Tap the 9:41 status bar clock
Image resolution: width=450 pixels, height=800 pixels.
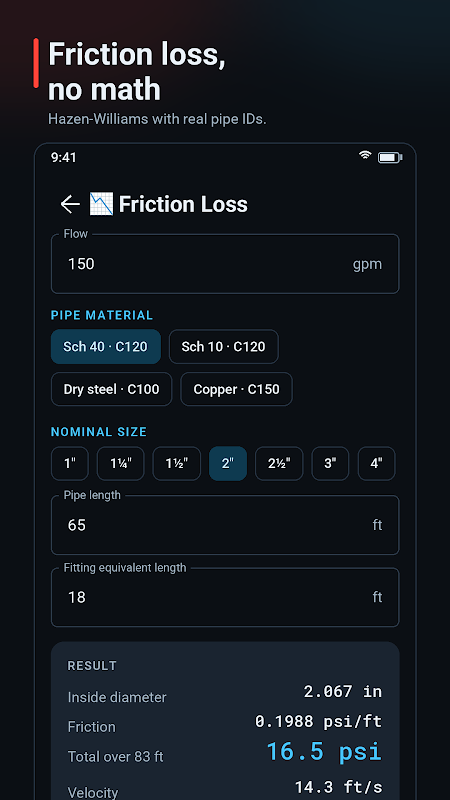64,157
